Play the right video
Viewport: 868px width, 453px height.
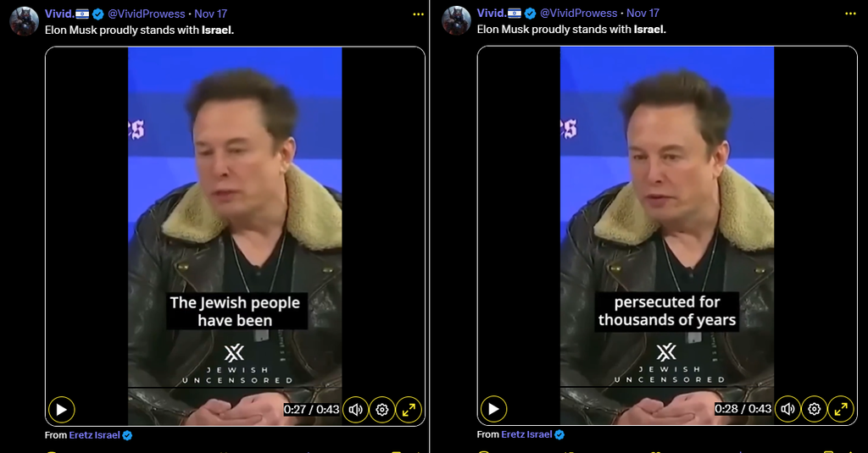coord(494,409)
